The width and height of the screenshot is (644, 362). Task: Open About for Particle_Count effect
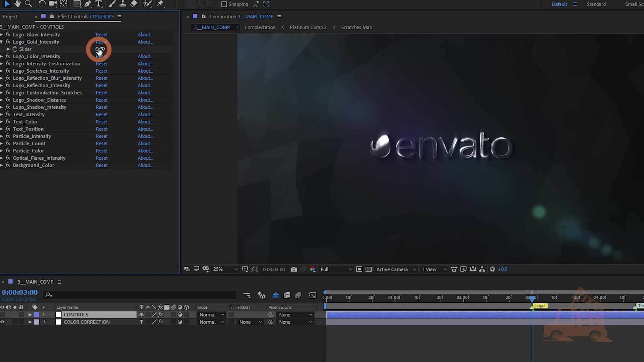click(x=145, y=143)
